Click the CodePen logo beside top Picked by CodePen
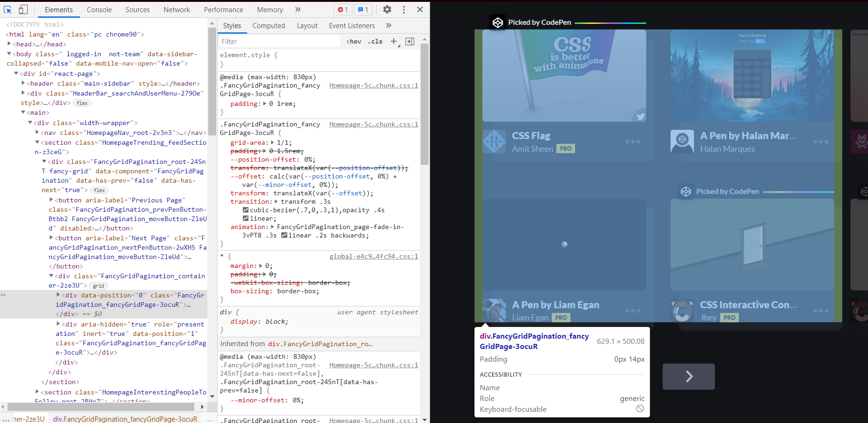 tap(498, 22)
